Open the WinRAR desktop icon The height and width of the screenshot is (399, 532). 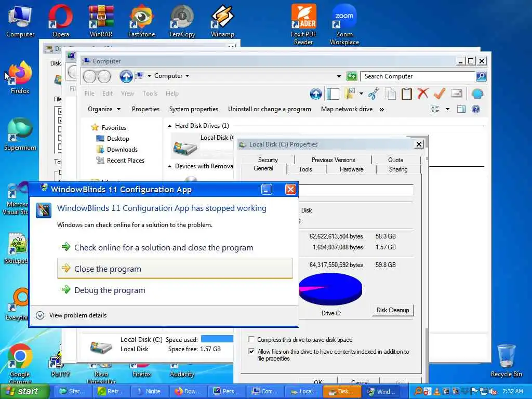pos(101,20)
